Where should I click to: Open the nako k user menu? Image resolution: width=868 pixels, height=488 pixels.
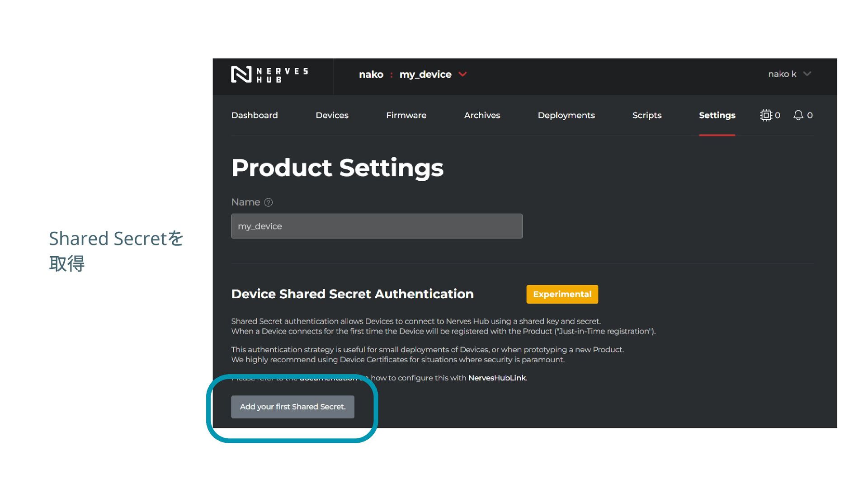789,74
